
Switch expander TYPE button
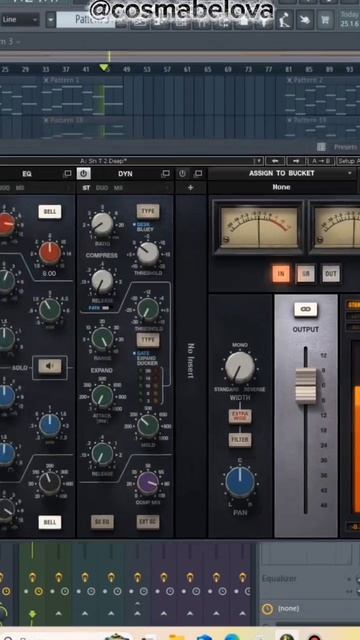148,340
